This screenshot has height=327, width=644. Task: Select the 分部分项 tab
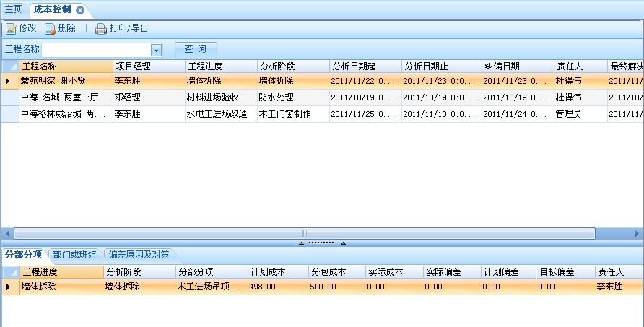tap(23, 255)
